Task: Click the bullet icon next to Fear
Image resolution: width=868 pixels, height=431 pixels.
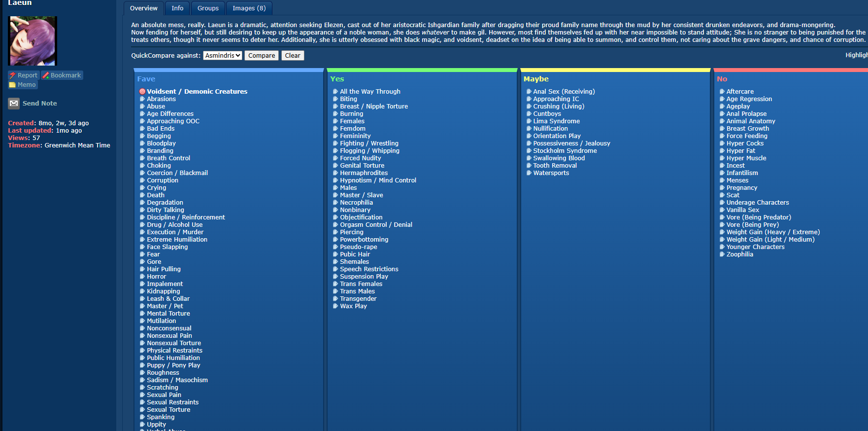Action: point(142,254)
